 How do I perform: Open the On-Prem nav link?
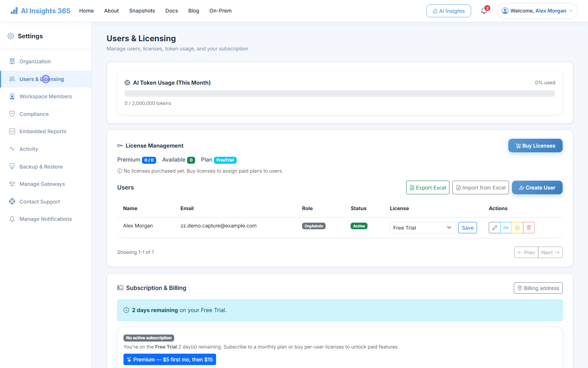point(220,11)
